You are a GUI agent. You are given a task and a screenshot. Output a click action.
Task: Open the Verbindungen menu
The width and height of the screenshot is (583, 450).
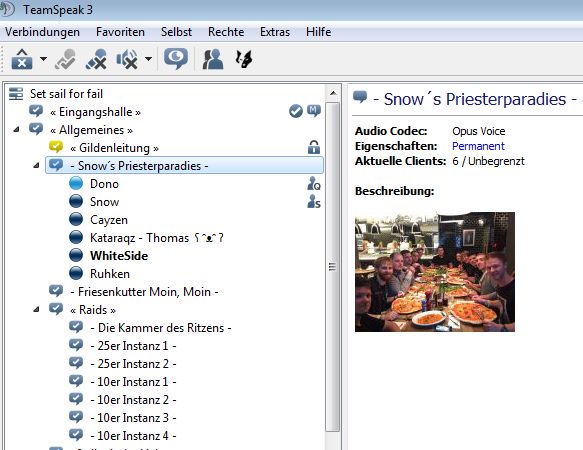click(x=42, y=32)
